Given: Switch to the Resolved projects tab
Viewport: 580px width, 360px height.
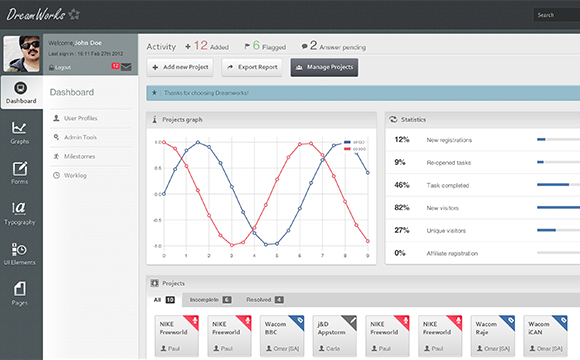Looking at the screenshot, I should point(265,300).
